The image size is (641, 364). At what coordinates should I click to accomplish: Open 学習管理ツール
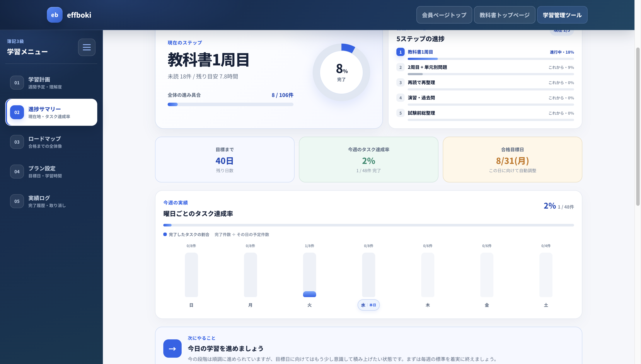tap(562, 15)
